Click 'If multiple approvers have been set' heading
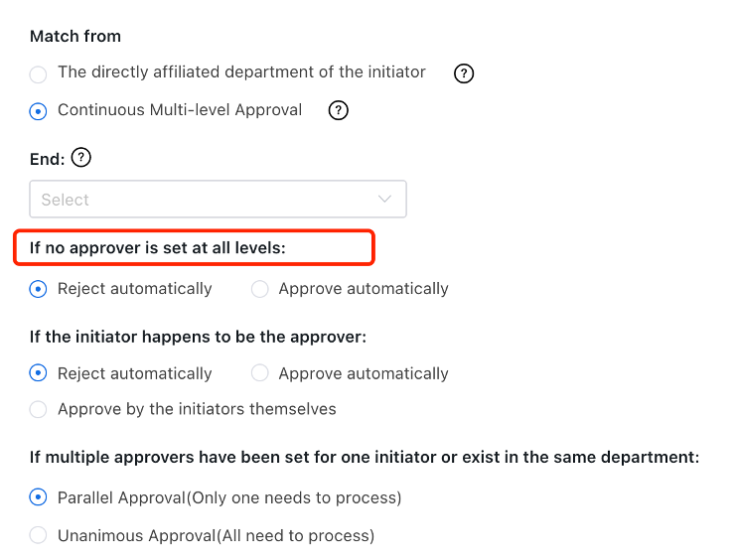The height and width of the screenshot is (560, 735). pos(365,458)
